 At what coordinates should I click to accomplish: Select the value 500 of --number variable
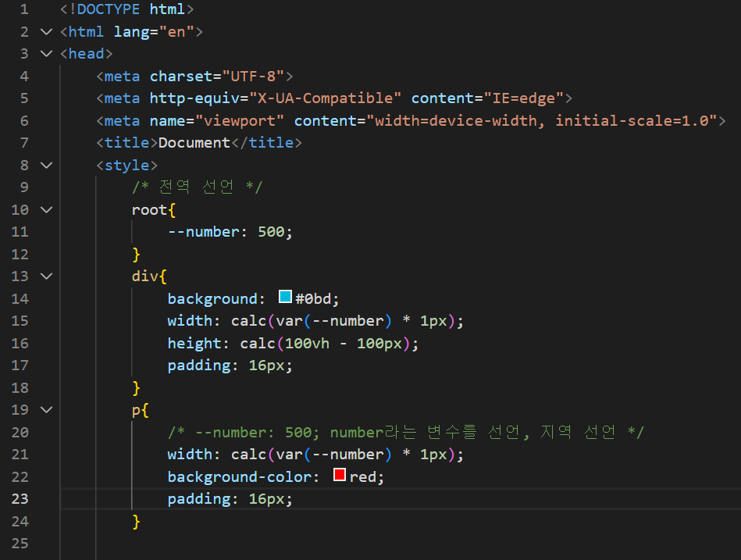pos(271,231)
